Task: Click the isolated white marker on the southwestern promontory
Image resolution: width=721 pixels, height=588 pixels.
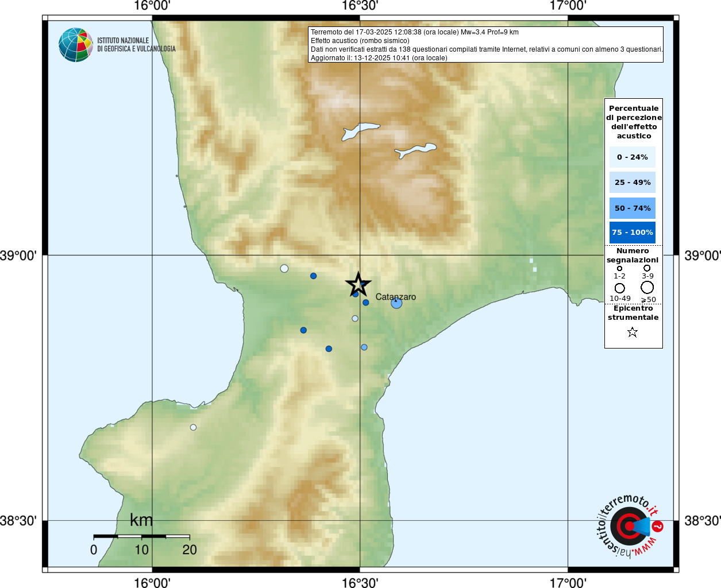Action: pos(193,427)
